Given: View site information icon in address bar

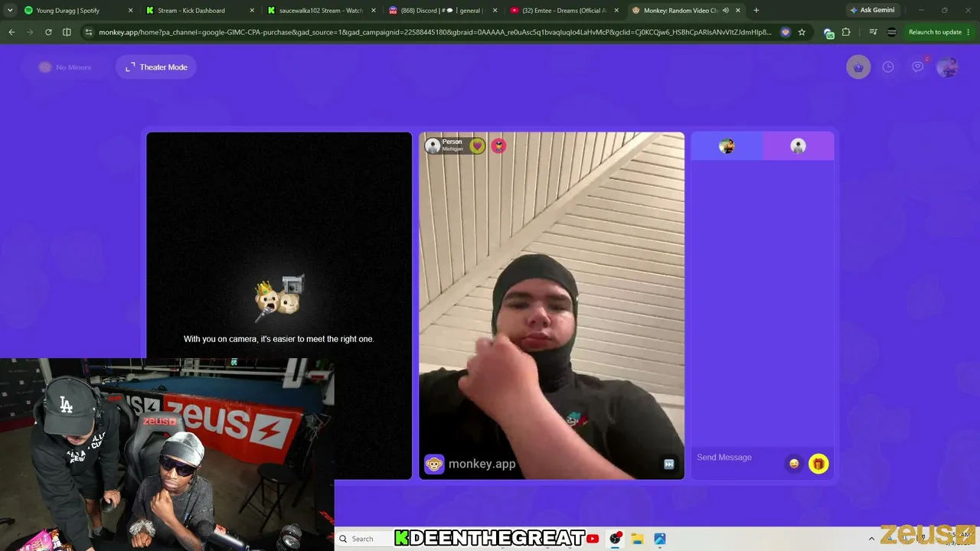Looking at the screenshot, I should coord(89,32).
